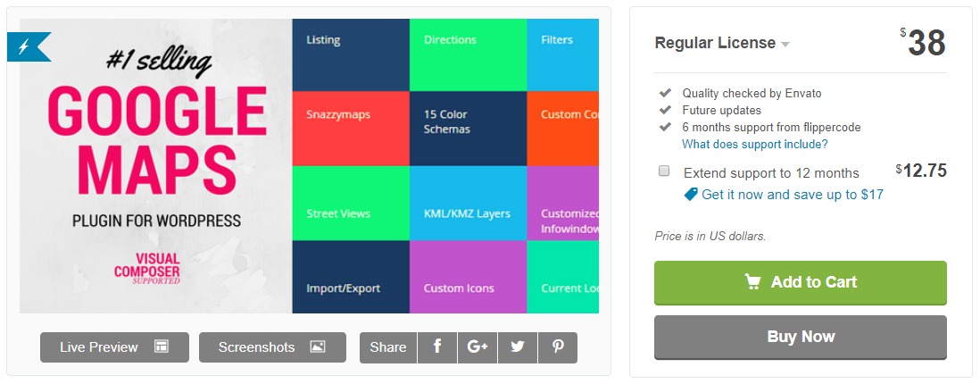The image size is (980, 384).
Task: Open the Regular License dropdown
Action: [x=722, y=43]
